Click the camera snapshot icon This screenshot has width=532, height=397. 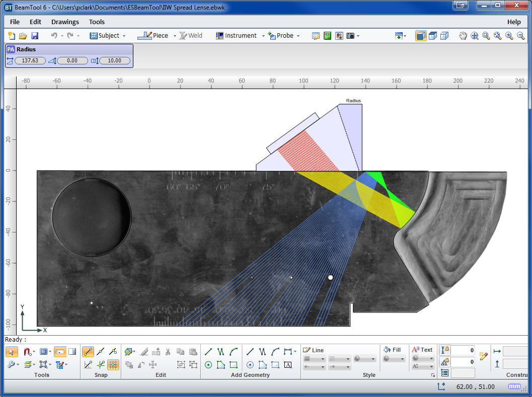pyautogui.click(x=350, y=36)
